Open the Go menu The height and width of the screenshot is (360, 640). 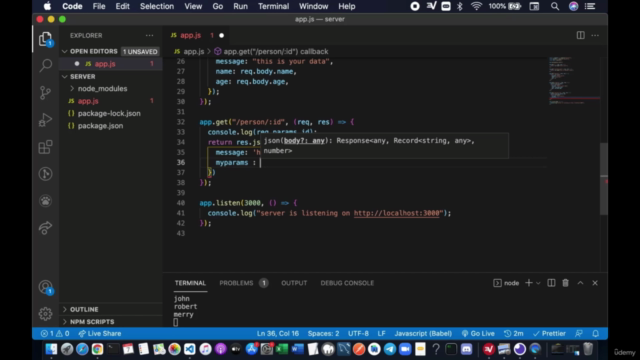[x=218, y=6]
